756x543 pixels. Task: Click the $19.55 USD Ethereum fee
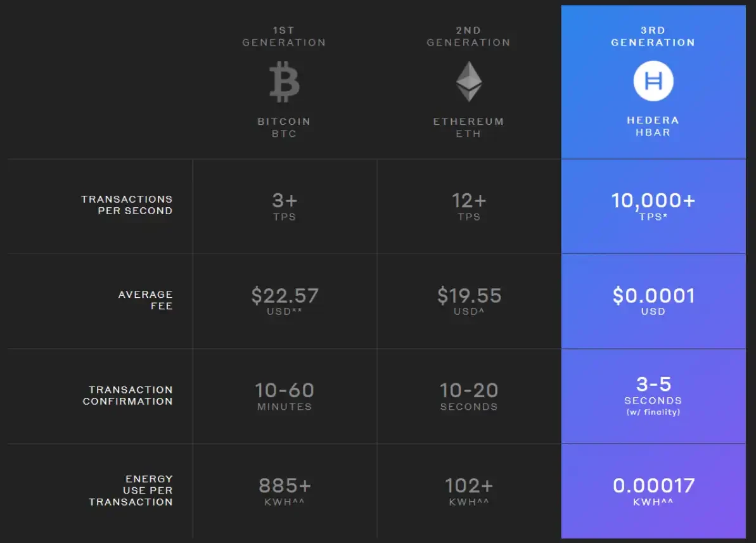pos(469,301)
